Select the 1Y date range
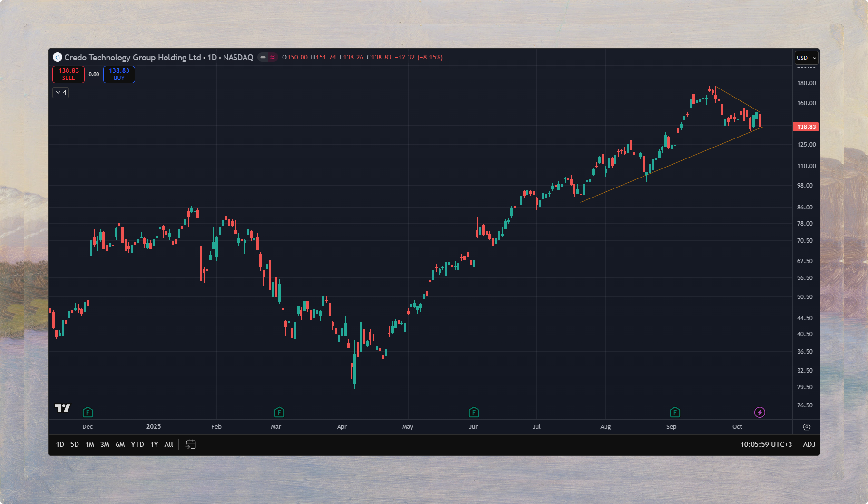868x504 pixels. 154,445
